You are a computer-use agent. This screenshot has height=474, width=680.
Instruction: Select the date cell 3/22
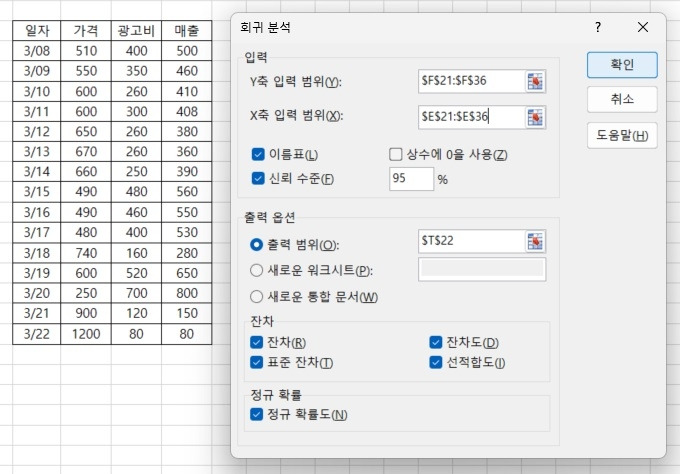37,333
